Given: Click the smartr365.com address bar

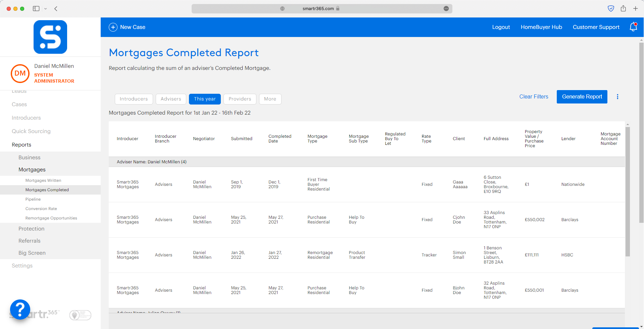Looking at the screenshot, I should 322,9.
